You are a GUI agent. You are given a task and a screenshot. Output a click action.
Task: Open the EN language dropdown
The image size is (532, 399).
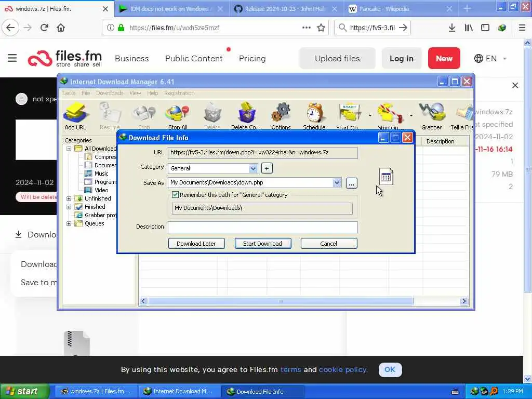[490, 58]
